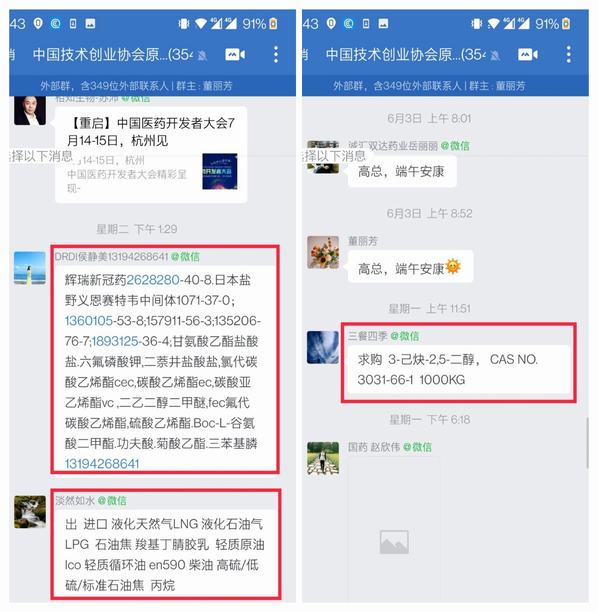
Task: Select the 液化天然气LNG message bubble
Action: [165, 554]
